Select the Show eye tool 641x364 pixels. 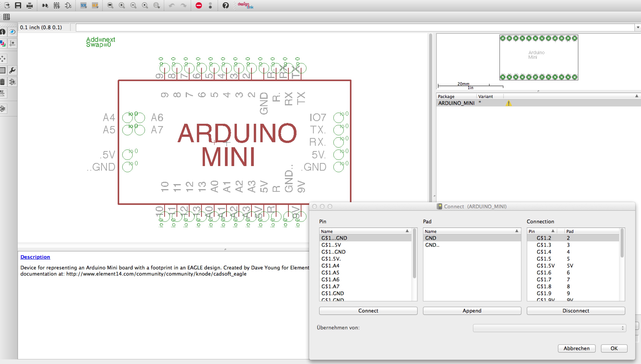pos(12,32)
